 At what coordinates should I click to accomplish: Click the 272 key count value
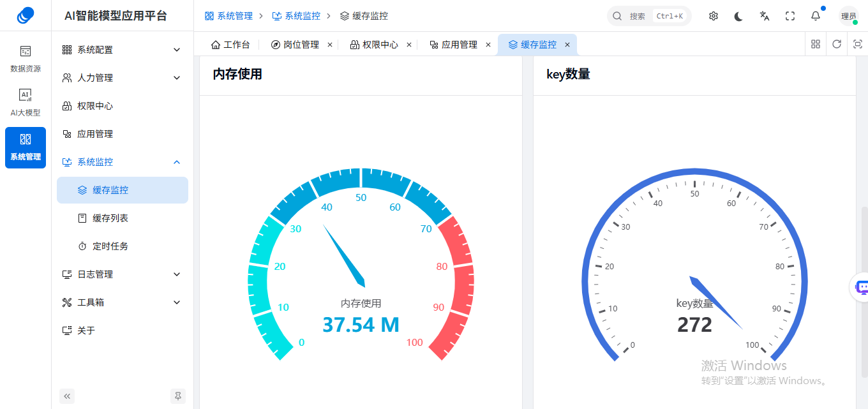tap(694, 325)
